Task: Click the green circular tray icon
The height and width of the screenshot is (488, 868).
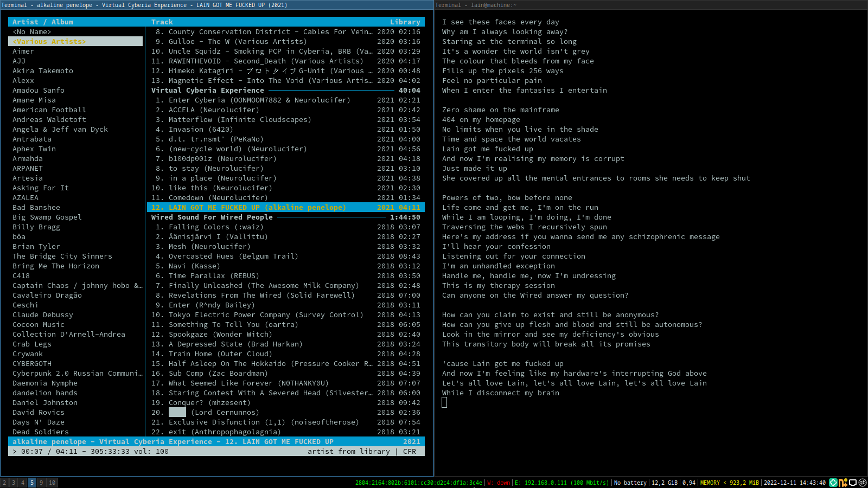Action: [x=833, y=483]
